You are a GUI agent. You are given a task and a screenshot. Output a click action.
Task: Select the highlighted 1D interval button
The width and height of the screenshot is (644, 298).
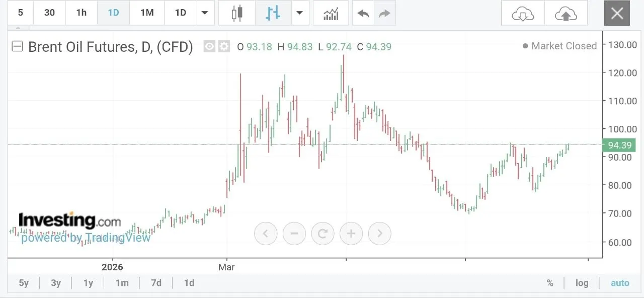(x=114, y=13)
